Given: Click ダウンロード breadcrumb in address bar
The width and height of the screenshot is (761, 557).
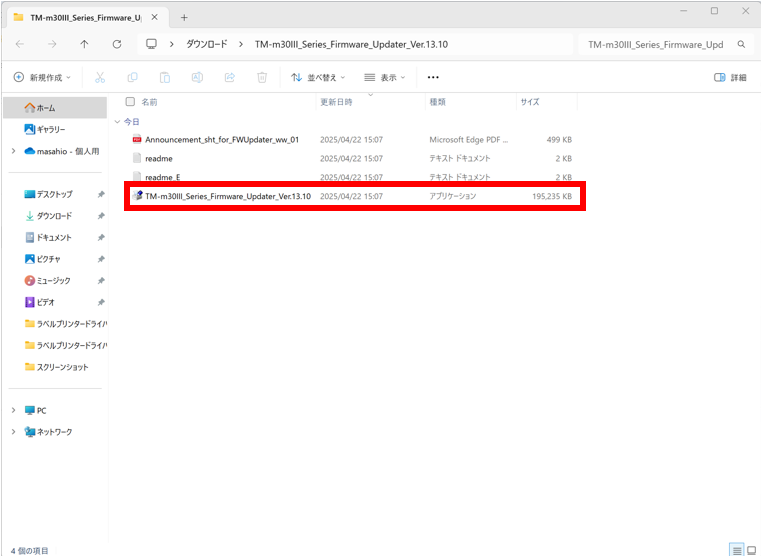Looking at the screenshot, I should [207, 44].
